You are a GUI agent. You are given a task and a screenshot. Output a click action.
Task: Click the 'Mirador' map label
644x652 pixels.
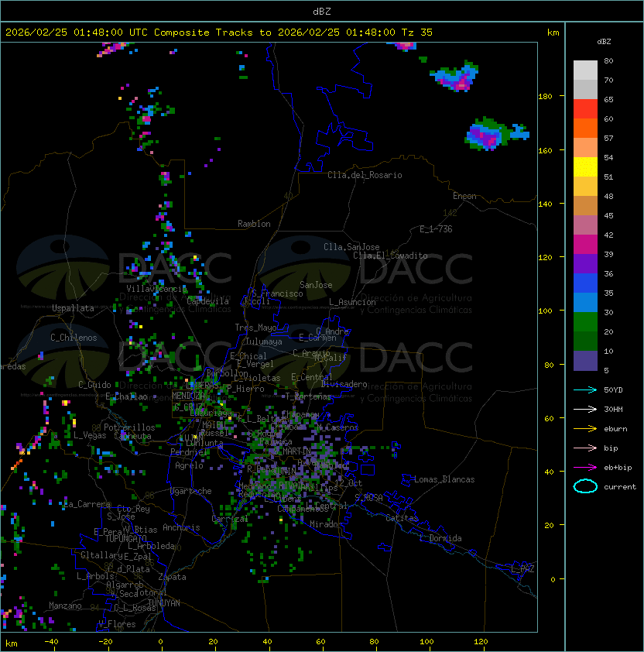click(326, 524)
